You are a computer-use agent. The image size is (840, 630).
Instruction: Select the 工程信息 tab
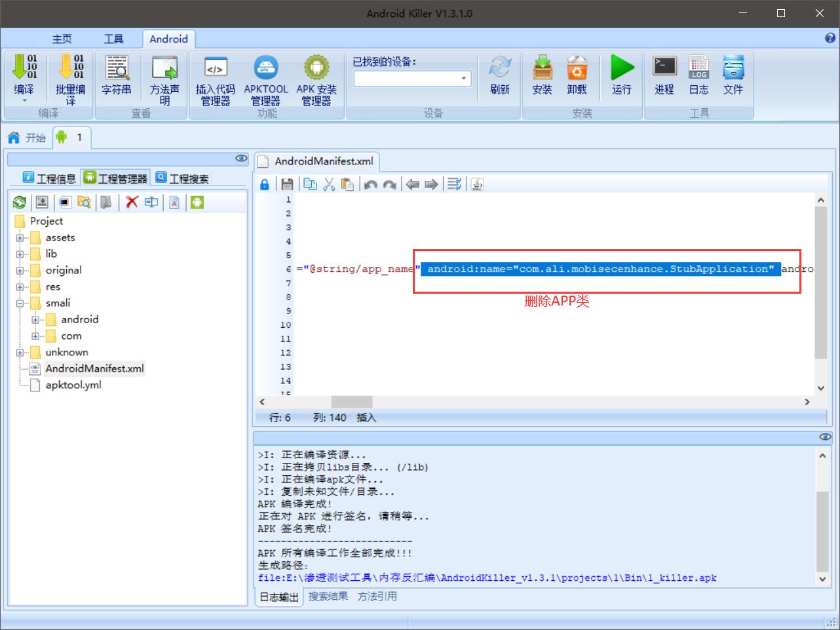click(x=49, y=178)
